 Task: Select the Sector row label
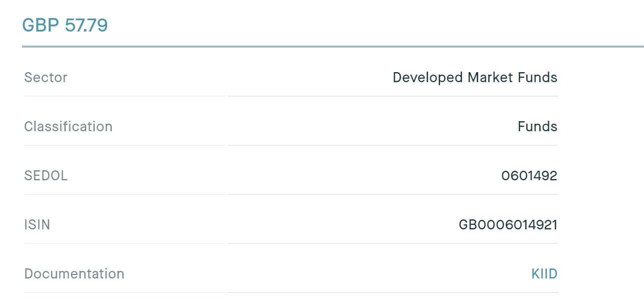(46, 78)
